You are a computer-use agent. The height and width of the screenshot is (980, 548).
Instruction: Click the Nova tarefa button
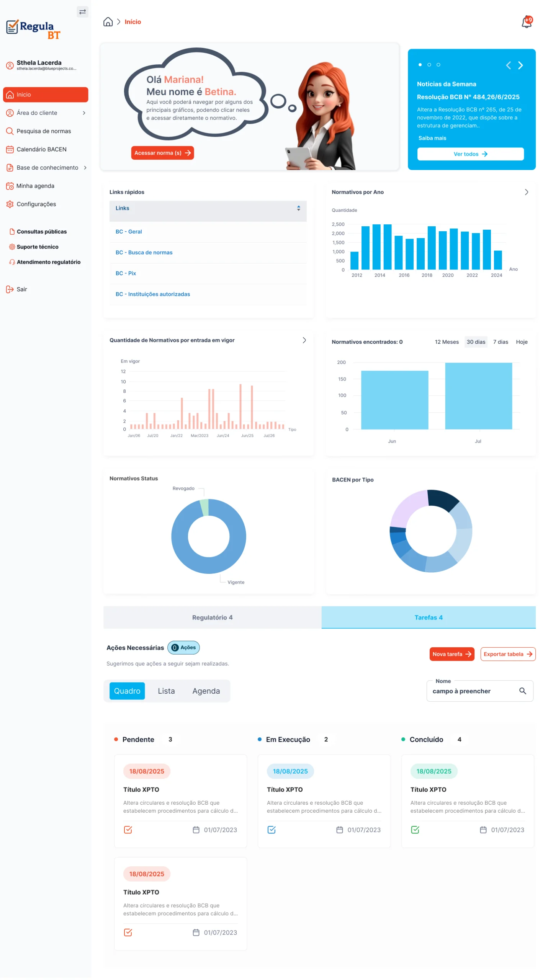451,654
